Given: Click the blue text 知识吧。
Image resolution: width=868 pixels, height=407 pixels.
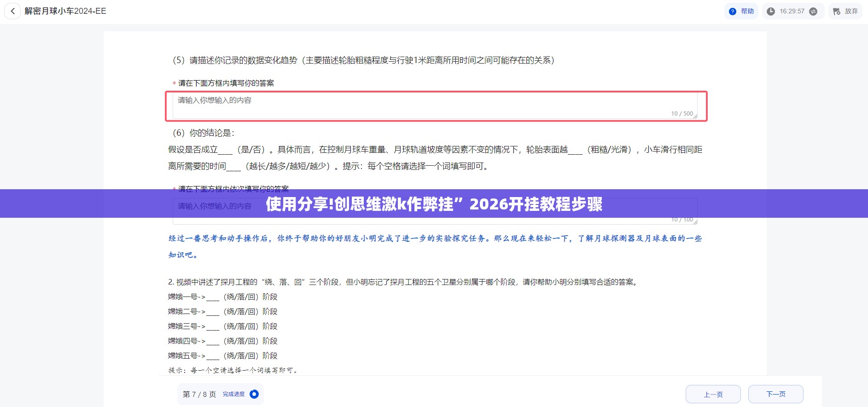Looking at the screenshot, I should [184, 255].
